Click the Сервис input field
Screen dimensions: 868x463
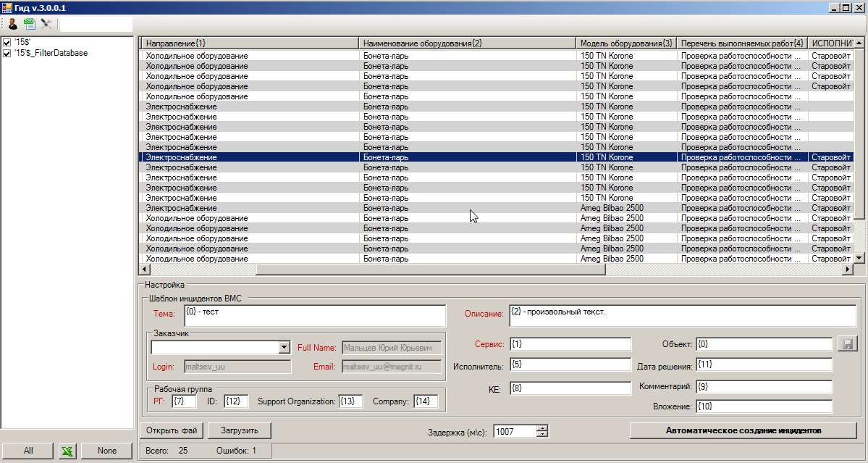pyautogui.click(x=570, y=344)
